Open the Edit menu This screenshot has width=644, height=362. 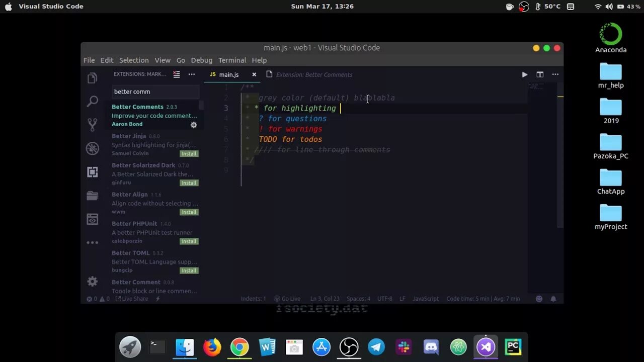pos(107,60)
